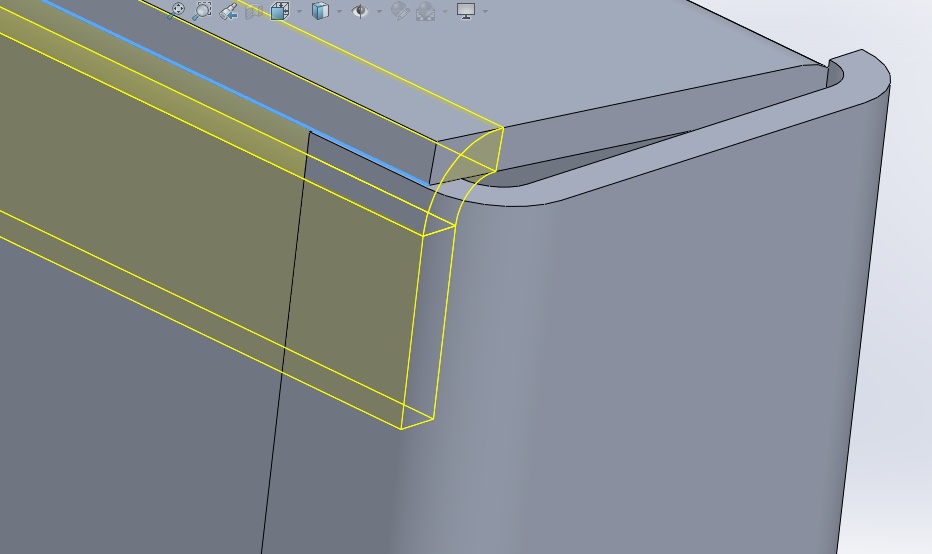This screenshot has width=932, height=554.
Task: Expand the View Orientation dropdown arrow
Action: pos(299,11)
